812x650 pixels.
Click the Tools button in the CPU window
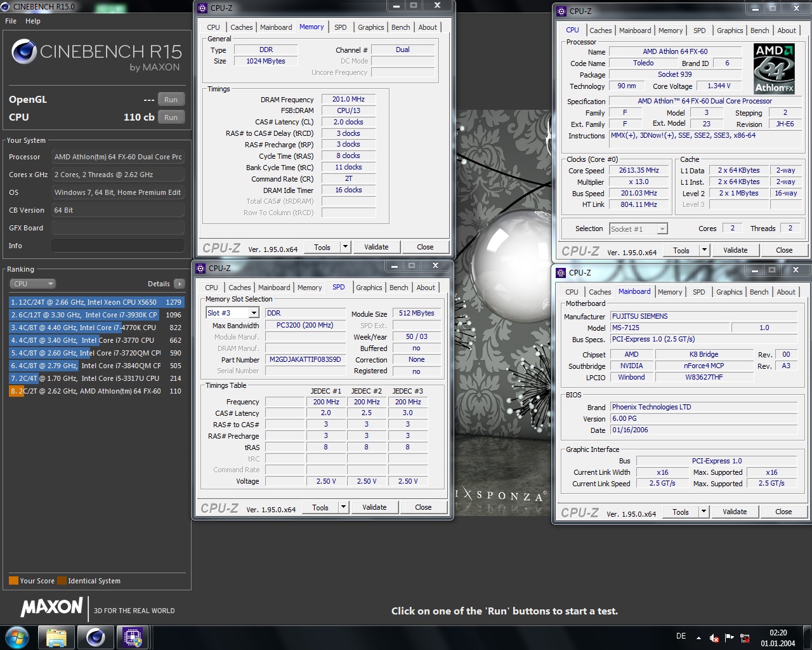pos(681,250)
